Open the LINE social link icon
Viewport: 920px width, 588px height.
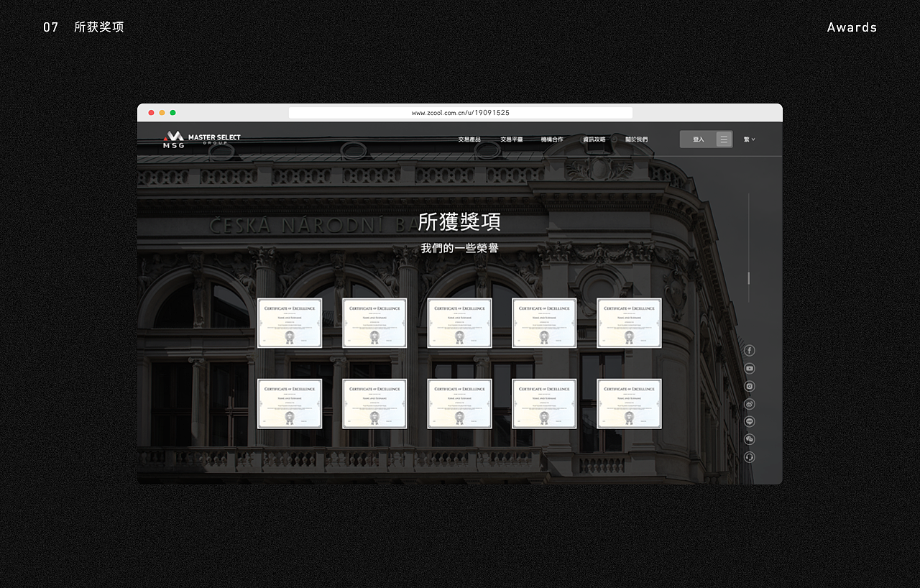749,422
